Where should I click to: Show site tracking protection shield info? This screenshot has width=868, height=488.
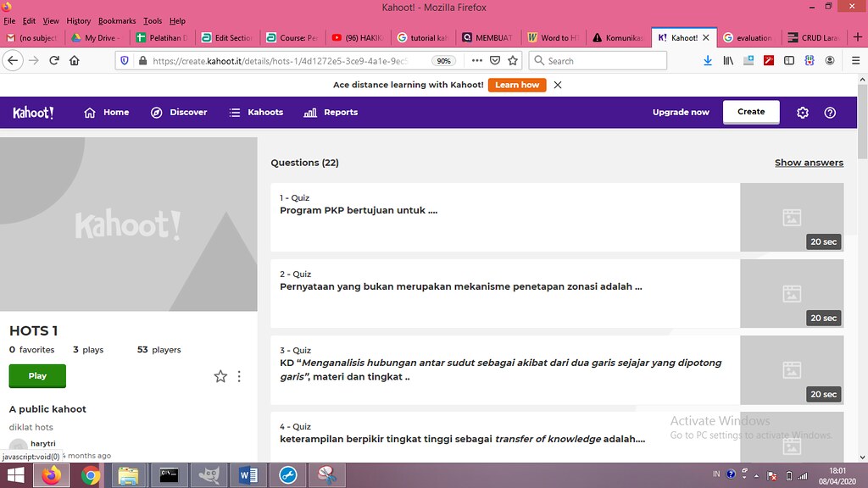125,60
